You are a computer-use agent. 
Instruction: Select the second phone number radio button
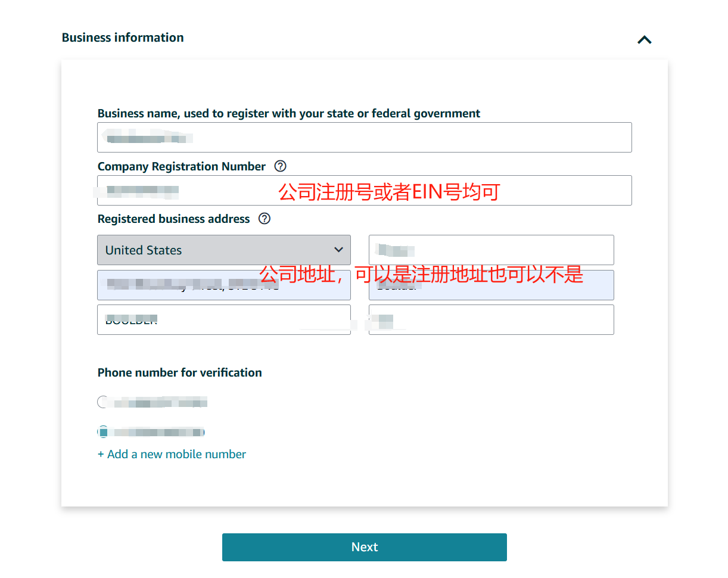coord(103,431)
